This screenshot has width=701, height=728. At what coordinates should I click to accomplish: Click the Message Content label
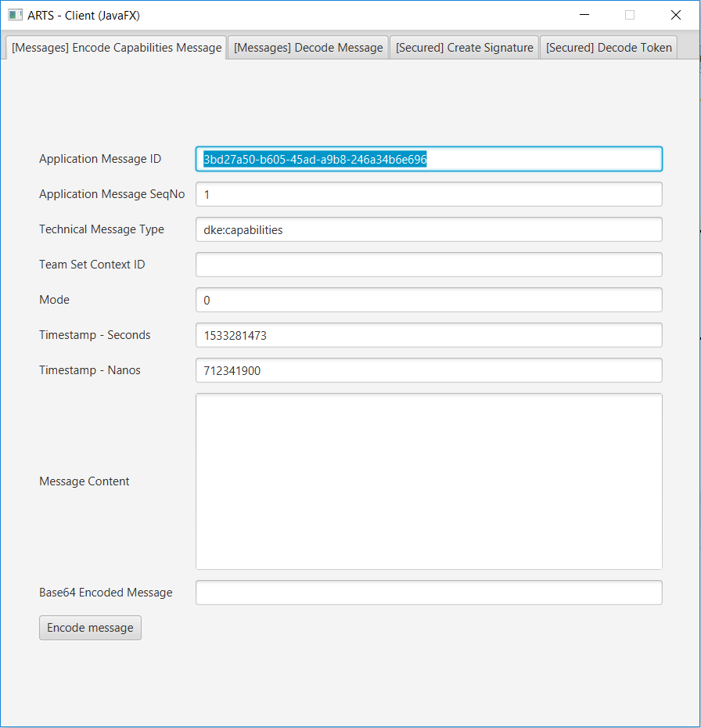point(84,481)
